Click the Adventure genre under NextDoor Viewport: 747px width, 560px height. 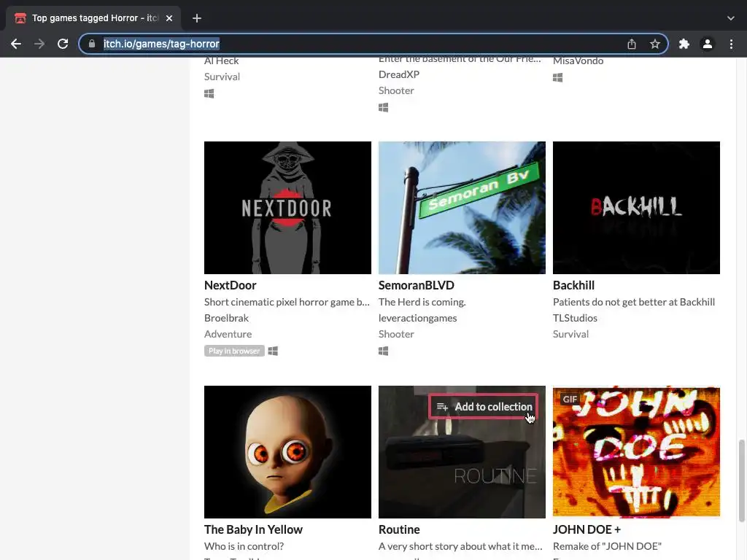(x=228, y=334)
